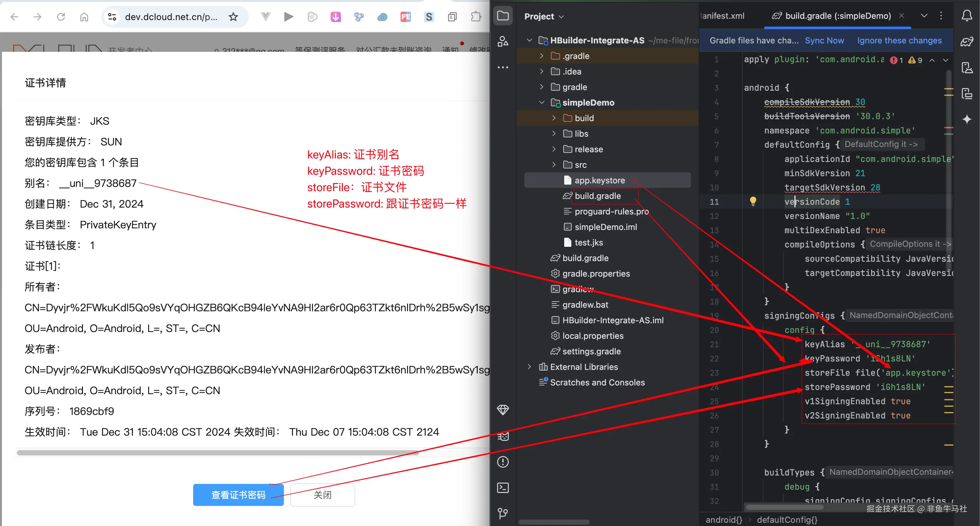Open the Gradle elephant tool window
The image size is (980, 526).
pyautogui.click(x=967, y=41)
